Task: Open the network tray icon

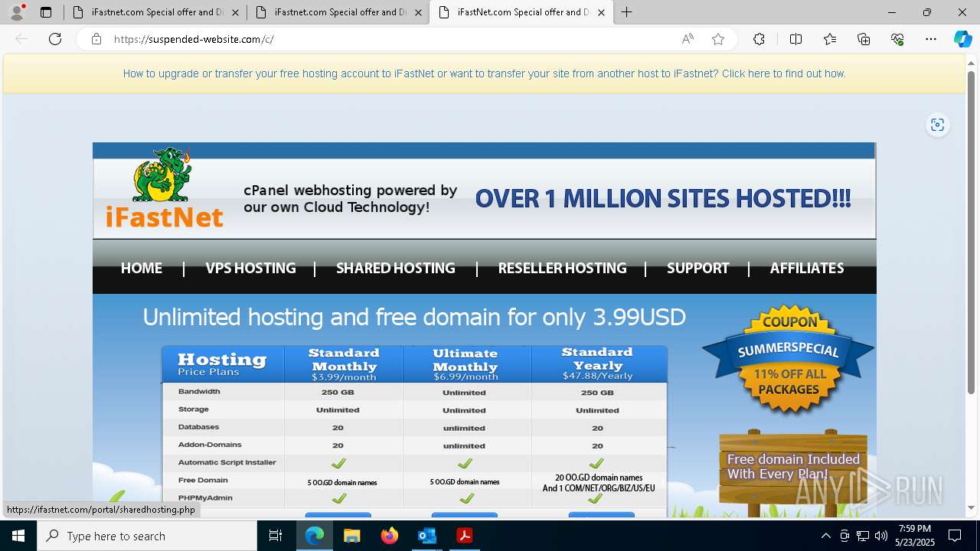Action: tap(863, 536)
